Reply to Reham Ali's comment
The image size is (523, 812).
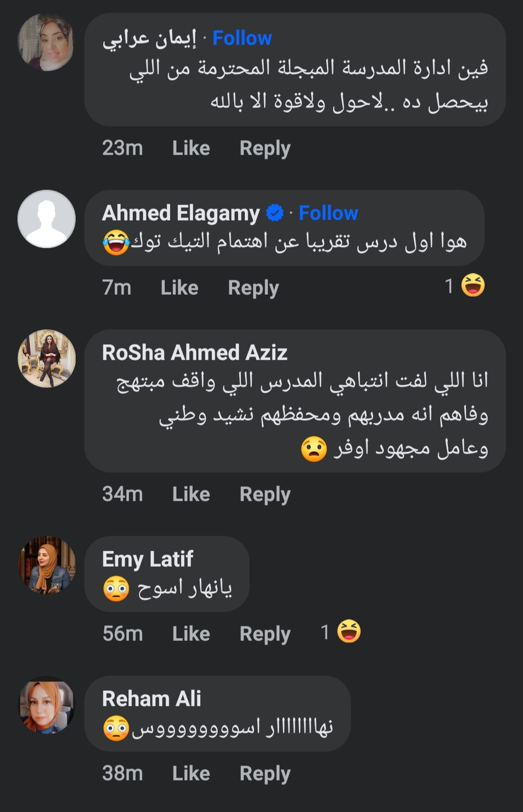[265, 774]
